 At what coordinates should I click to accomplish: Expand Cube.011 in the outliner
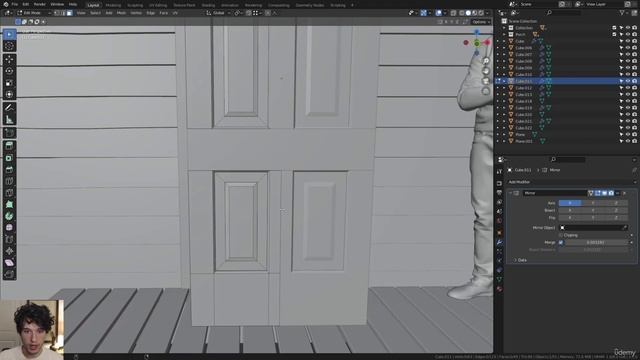point(504,81)
